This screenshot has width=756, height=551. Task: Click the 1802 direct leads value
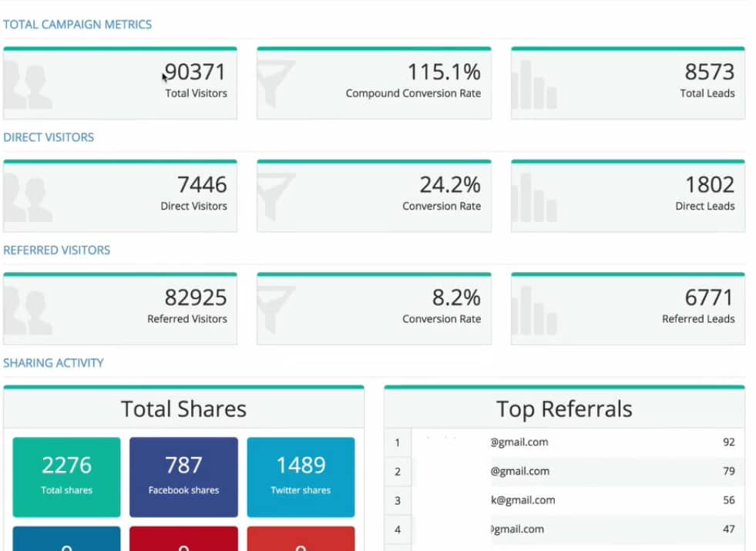pyautogui.click(x=710, y=185)
